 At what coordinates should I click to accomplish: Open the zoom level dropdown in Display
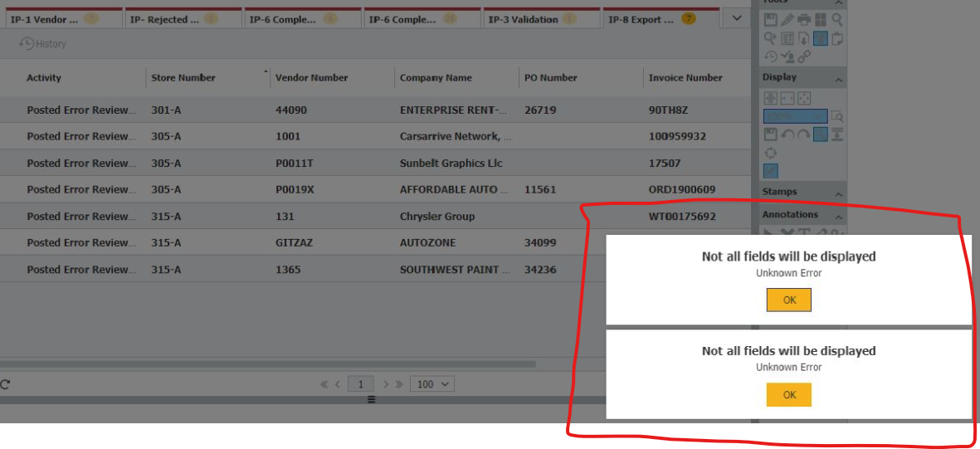tap(794, 117)
